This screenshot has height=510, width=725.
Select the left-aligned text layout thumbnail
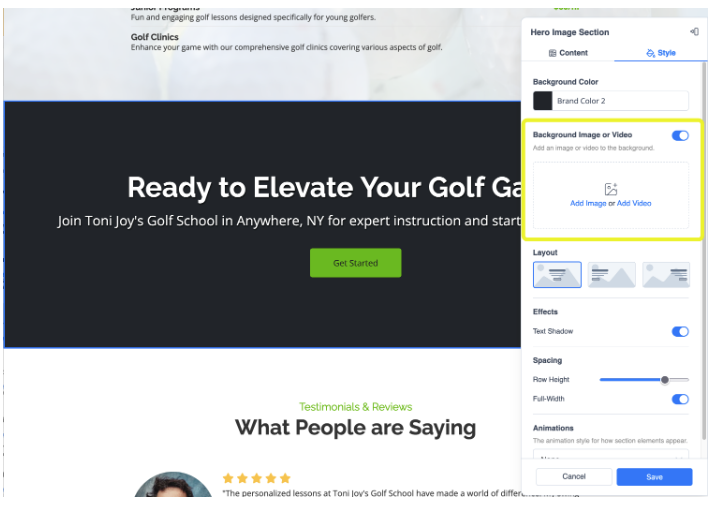[x=611, y=275]
